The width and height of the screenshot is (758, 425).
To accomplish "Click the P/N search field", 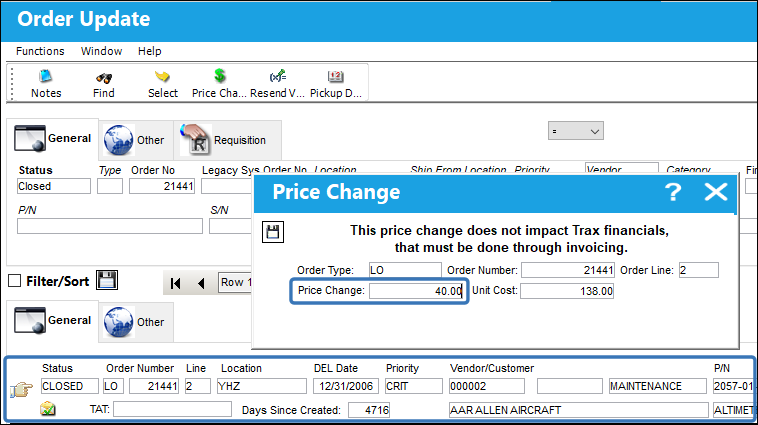I will coord(110,226).
